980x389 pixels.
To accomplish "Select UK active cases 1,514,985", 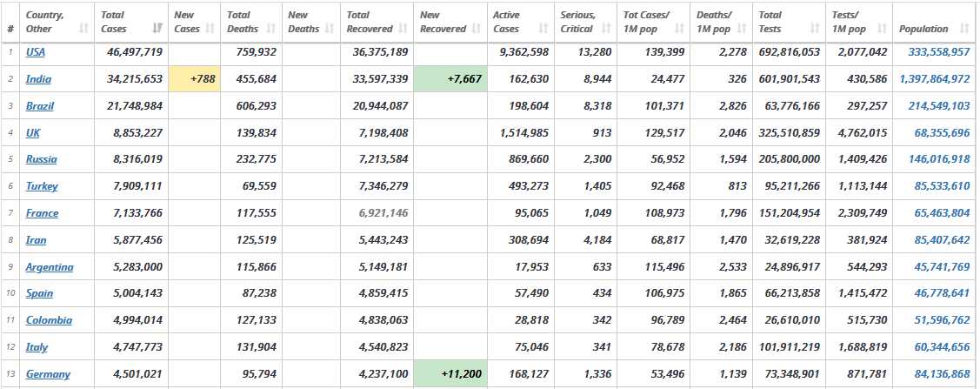I will (524, 132).
